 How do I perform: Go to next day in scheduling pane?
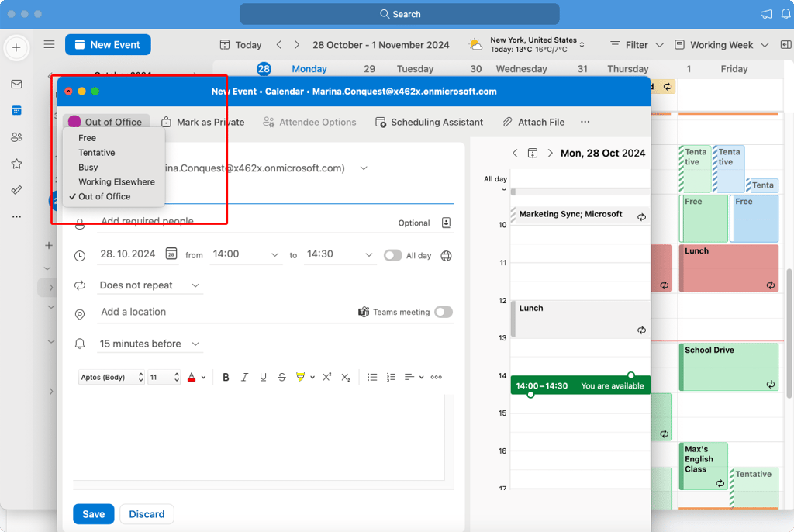click(551, 153)
